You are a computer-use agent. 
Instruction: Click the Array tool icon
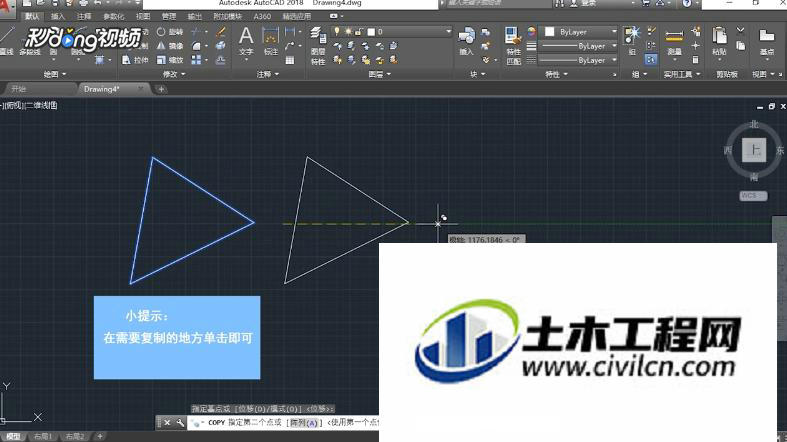point(196,60)
